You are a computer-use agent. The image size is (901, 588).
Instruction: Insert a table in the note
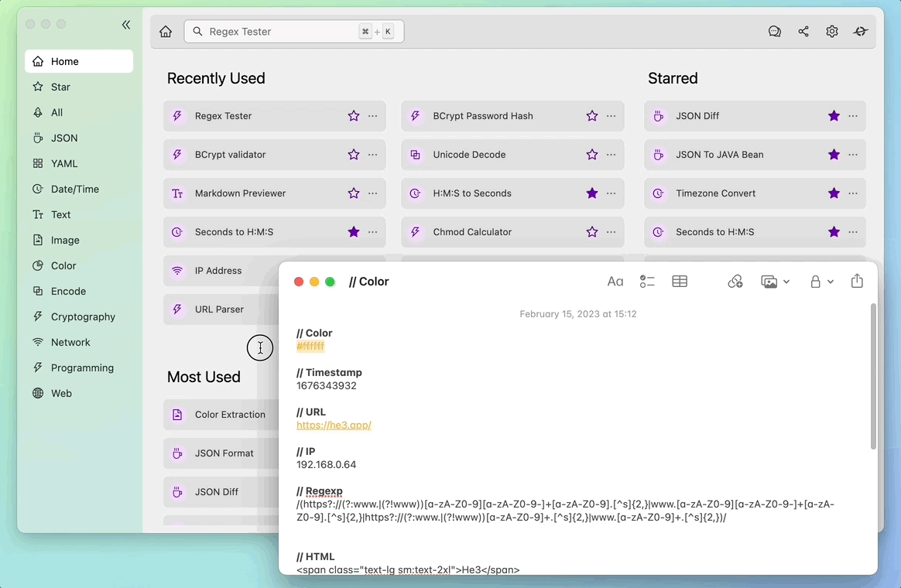680,282
